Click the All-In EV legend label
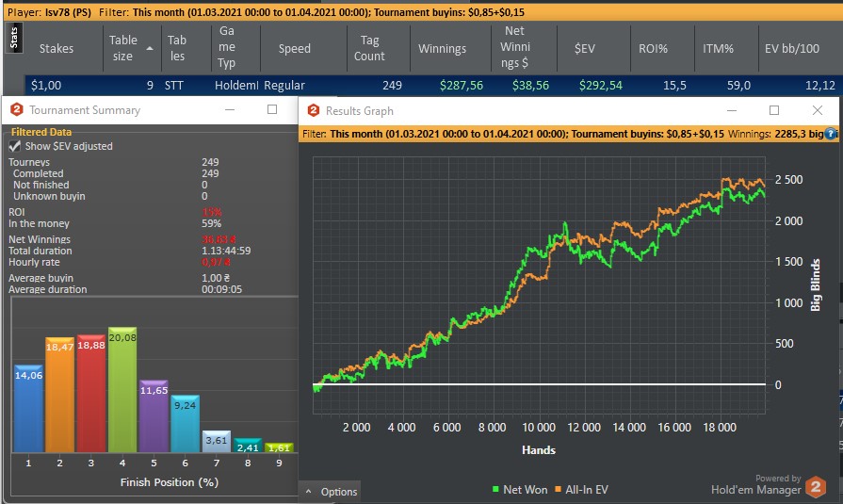Viewport: 843px width, 504px height. (x=587, y=490)
